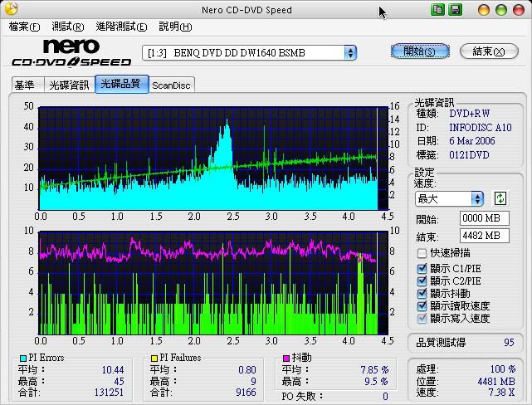Click the jitter average 7.85 %
Screen dimensions: 532x405
(x=374, y=369)
